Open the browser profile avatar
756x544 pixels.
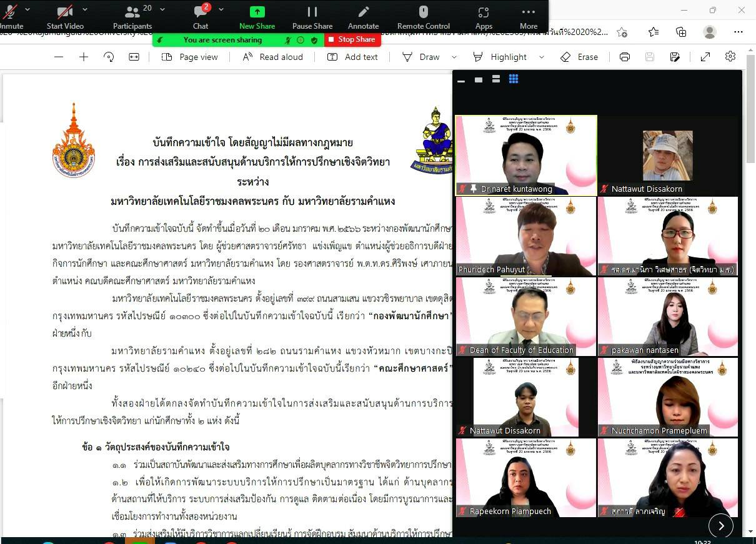pyautogui.click(x=710, y=32)
